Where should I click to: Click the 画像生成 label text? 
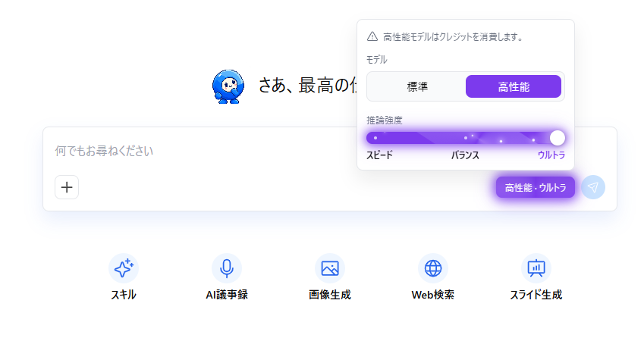(330, 295)
